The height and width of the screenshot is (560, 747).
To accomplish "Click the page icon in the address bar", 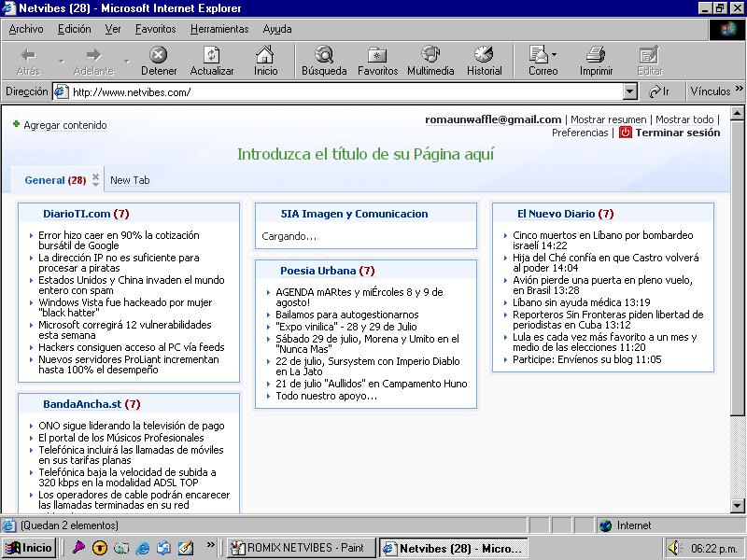I will pyautogui.click(x=61, y=91).
